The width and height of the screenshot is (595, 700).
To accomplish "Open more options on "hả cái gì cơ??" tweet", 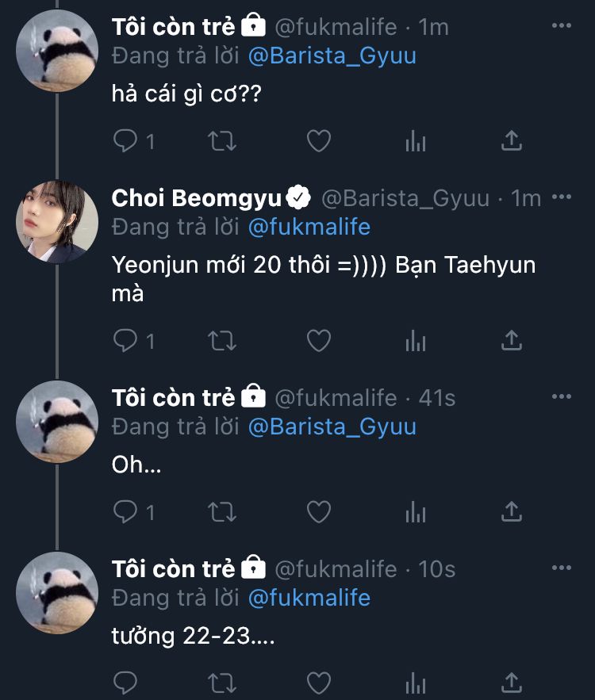I will [562, 26].
